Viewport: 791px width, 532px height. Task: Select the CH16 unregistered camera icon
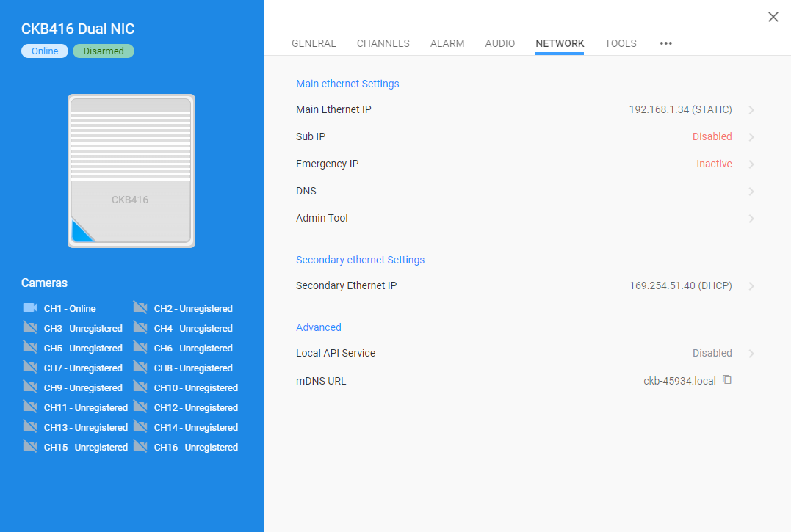140,446
